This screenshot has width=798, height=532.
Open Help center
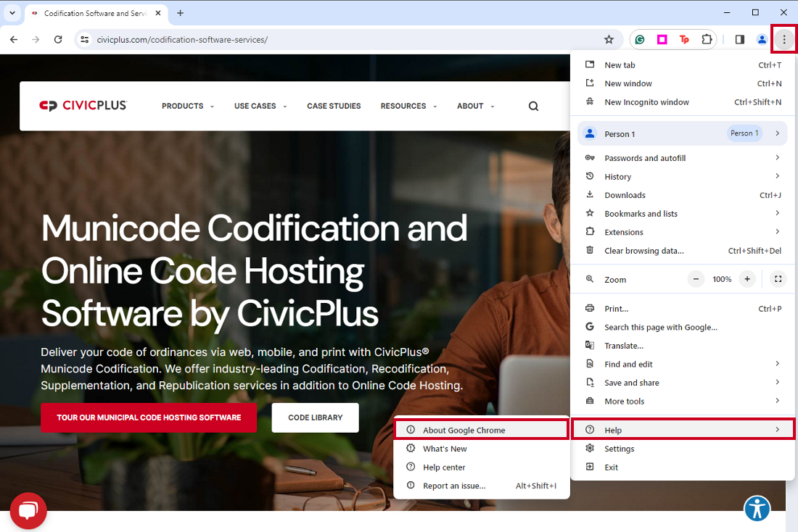click(x=481, y=467)
